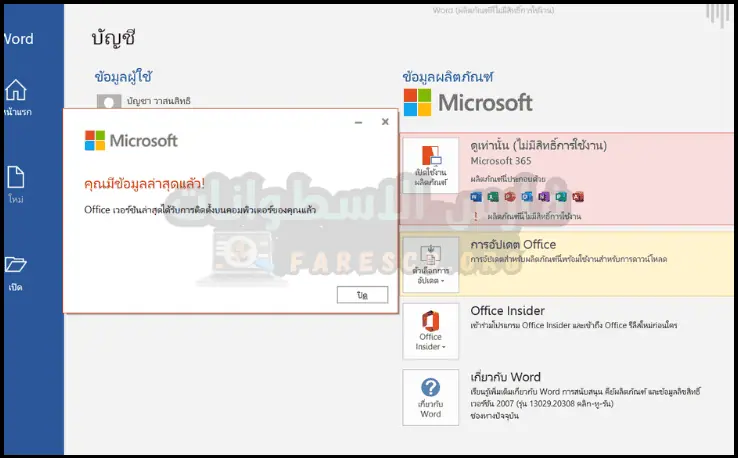Click the OneNote app icon in product list
The image size is (738, 458).
(544, 196)
